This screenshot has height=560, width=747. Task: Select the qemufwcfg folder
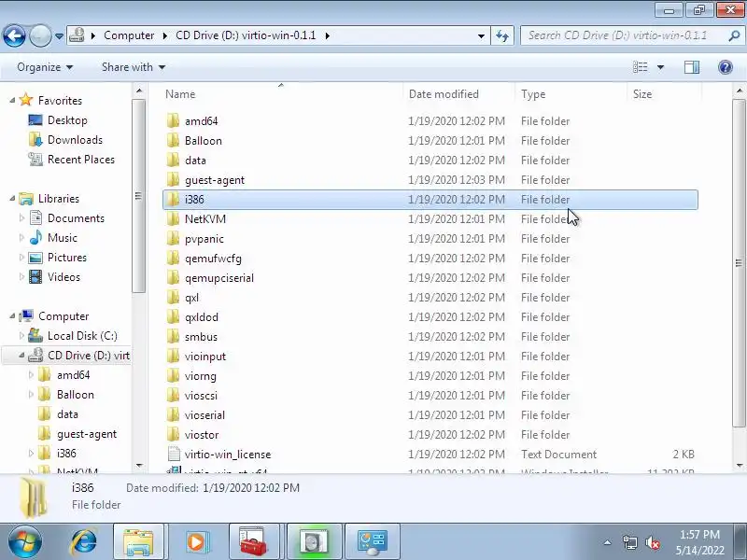click(x=430, y=259)
